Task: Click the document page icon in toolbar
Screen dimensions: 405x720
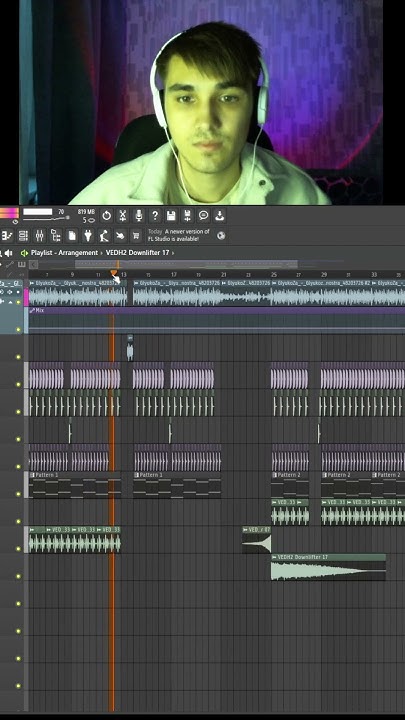Action: pos(72,236)
